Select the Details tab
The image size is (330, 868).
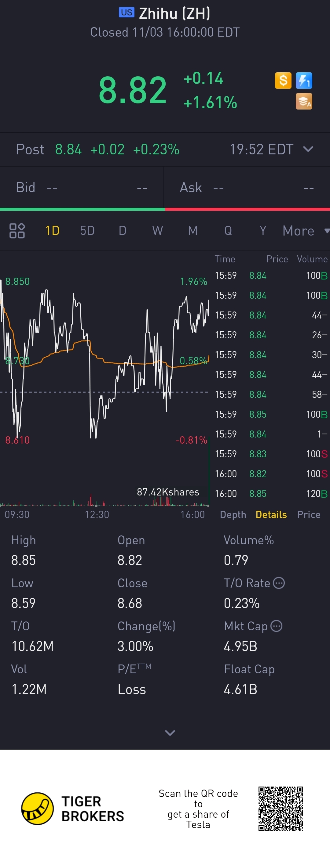click(x=271, y=514)
